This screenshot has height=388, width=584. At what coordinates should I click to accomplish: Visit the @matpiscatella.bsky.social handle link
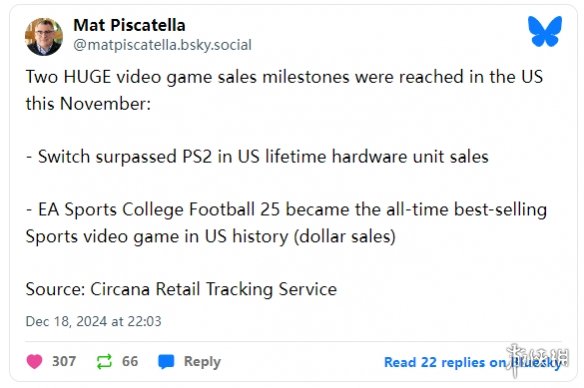tap(162, 45)
